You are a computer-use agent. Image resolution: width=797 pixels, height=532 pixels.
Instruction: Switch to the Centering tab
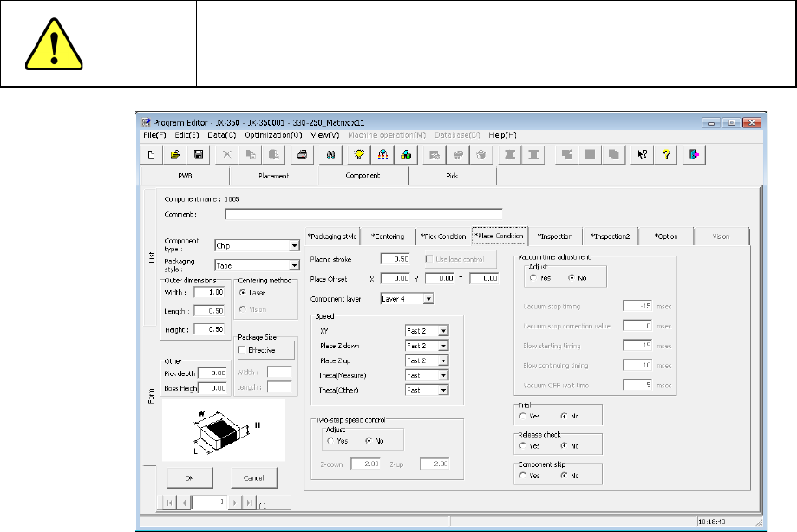[388, 236]
